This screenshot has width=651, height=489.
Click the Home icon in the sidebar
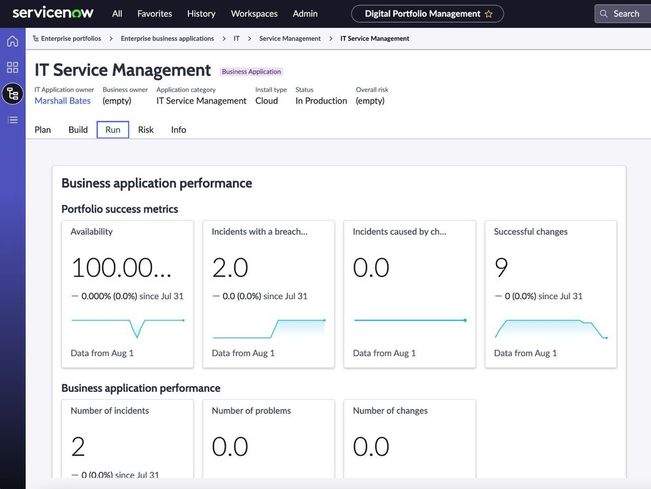point(12,42)
